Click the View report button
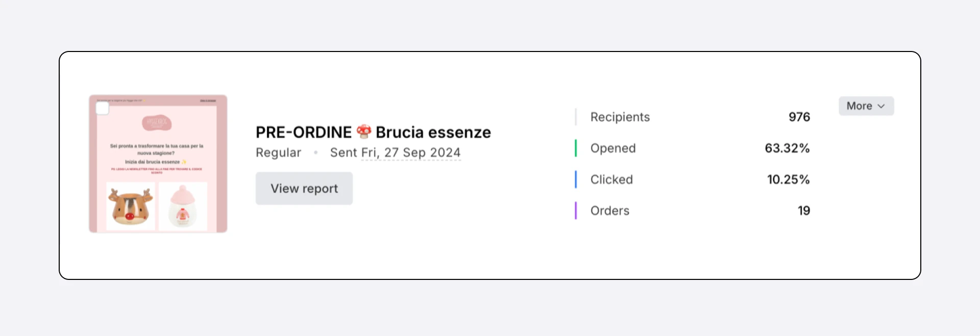This screenshot has height=336, width=980. (x=304, y=189)
